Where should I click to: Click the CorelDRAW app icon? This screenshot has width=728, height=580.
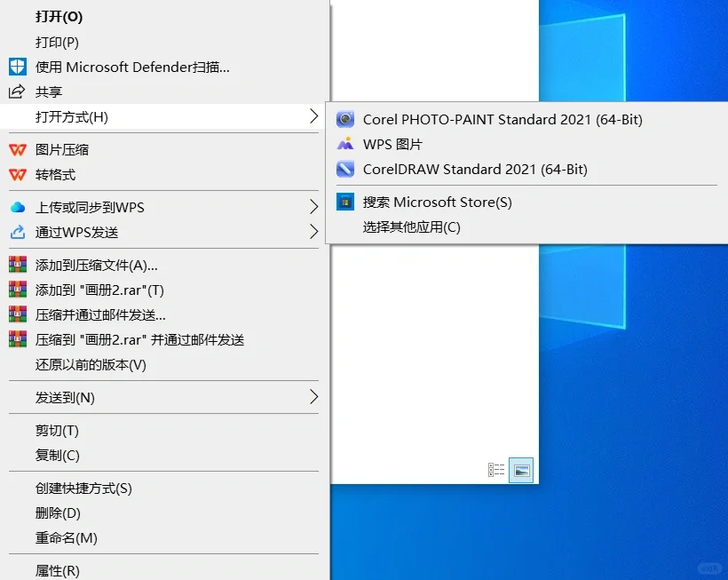point(345,169)
